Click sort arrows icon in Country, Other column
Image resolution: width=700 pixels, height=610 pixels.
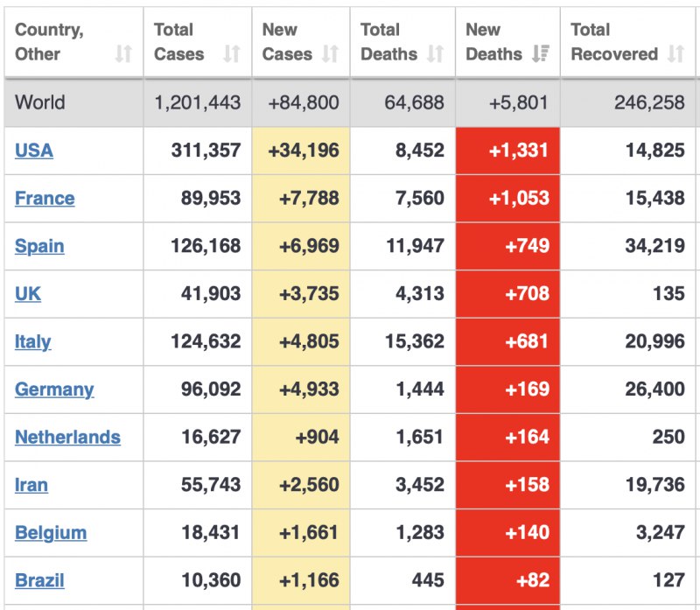123,54
